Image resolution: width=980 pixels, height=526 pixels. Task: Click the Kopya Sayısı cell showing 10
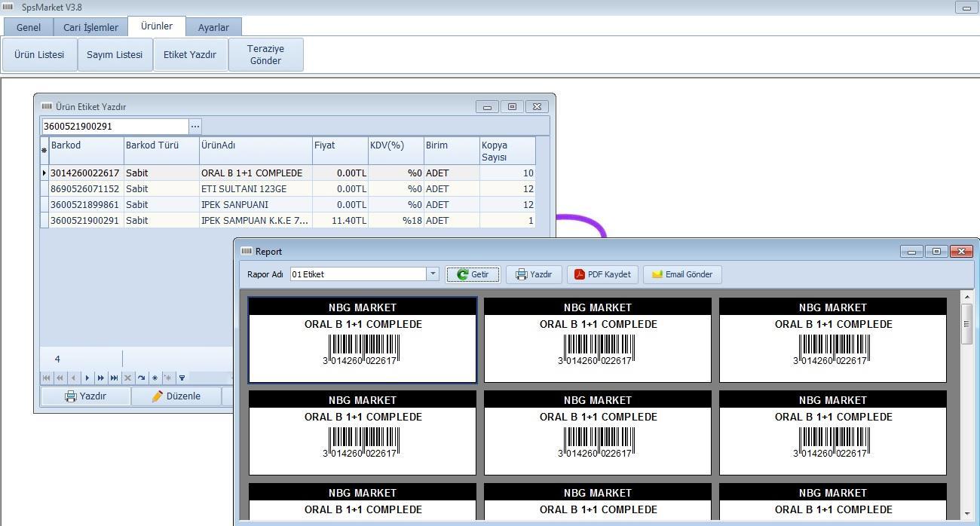tap(507, 173)
